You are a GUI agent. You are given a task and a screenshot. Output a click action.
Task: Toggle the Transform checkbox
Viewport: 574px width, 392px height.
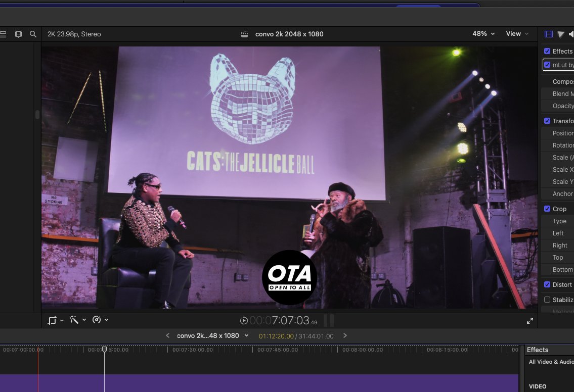pyautogui.click(x=547, y=121)
